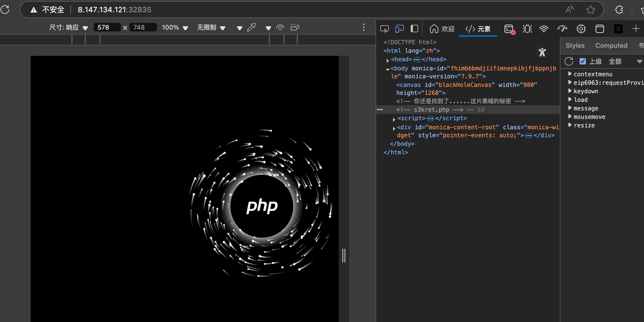Image resolution: width=644 pixels, height=322 pixels.
Task: Open the Network wifi icon panel
Action: [544, 29]
